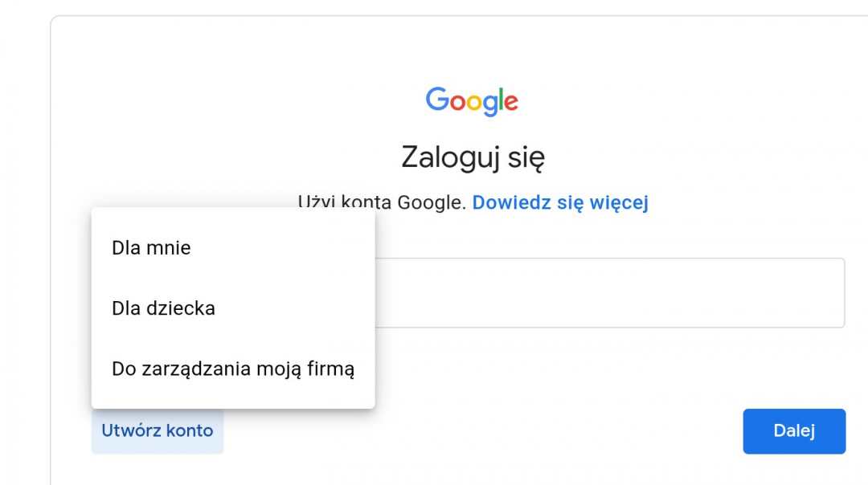The image size is (868, 485).
Task: Proceed to the next step with "Dalej"
Action: coord(794,431)
